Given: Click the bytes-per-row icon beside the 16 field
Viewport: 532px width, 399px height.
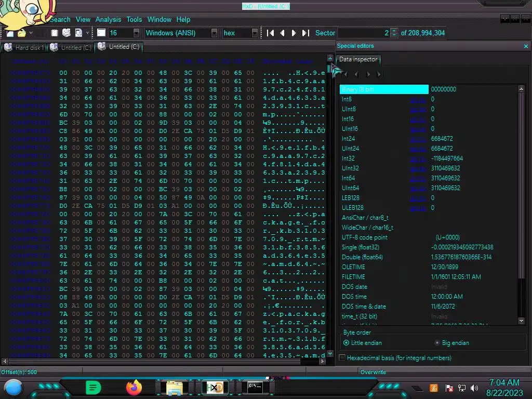Looking at the screenshot, I should (101, 33).
